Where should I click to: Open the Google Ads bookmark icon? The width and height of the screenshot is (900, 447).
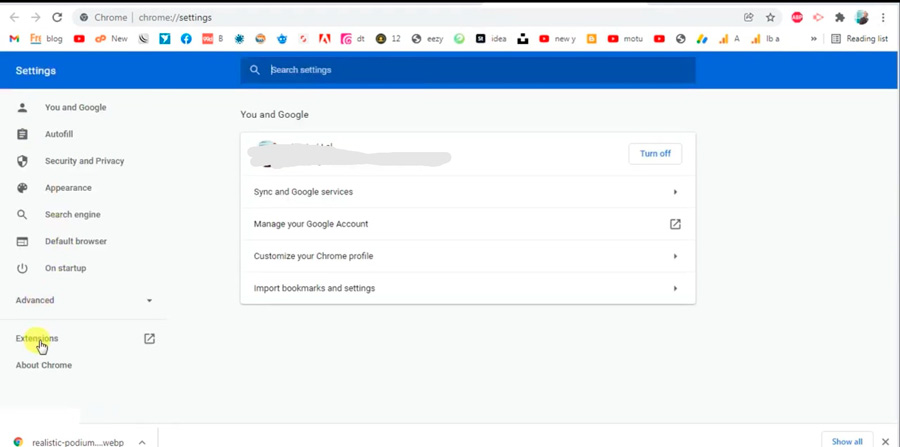[702, 39]
